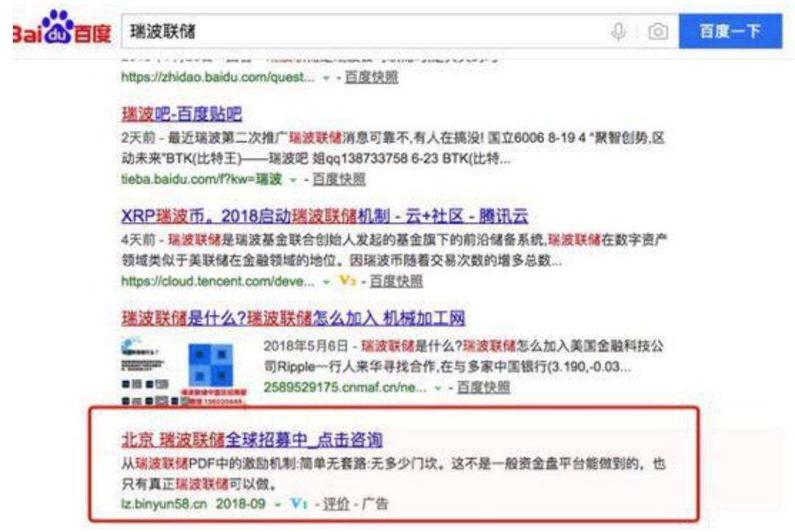Click the 广告 label on ad result

tap(375, 503)
